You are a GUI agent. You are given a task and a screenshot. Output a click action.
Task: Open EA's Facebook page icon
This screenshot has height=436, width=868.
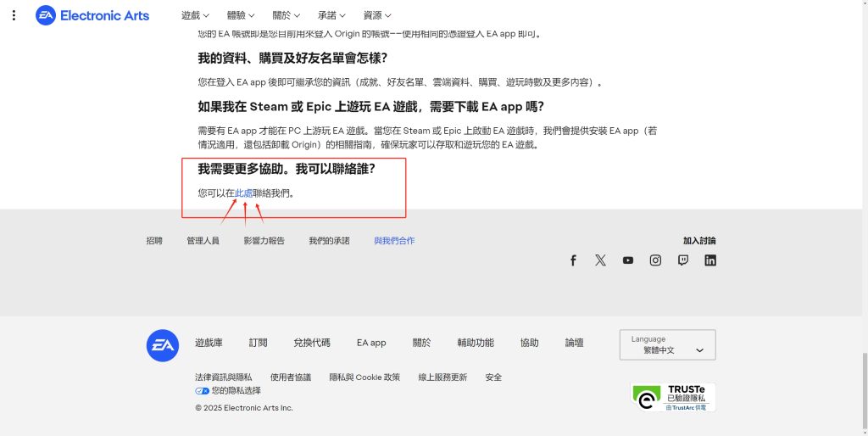(574, 260)
